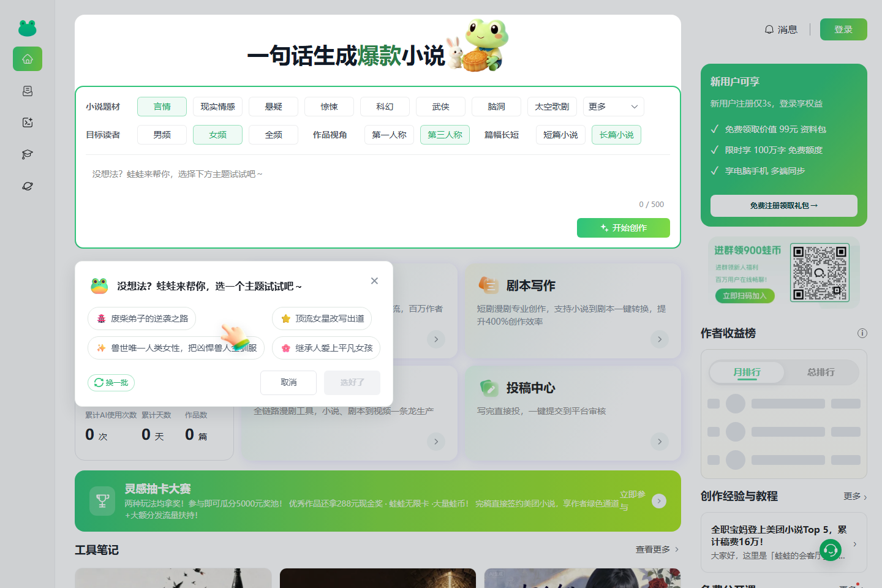Click the 登录 button

pos(843,29)
